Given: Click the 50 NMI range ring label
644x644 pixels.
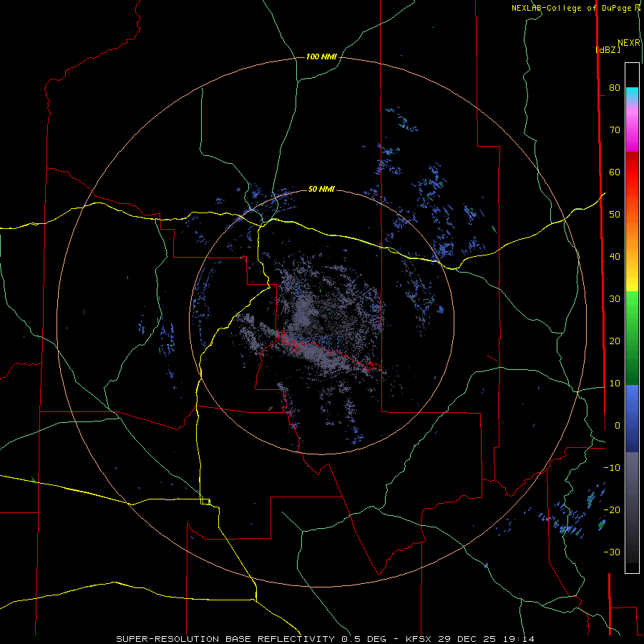Looking at the screenshot, I should tap(321, 189).
